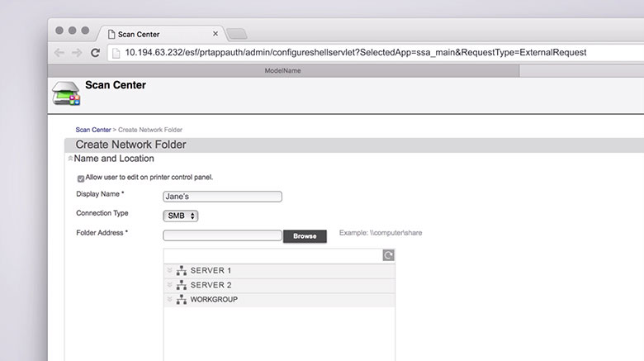This screenshot has height=361, width=644.
Task: Click the network icon beside SERVER 1
Action: click(x=182, y=271)
